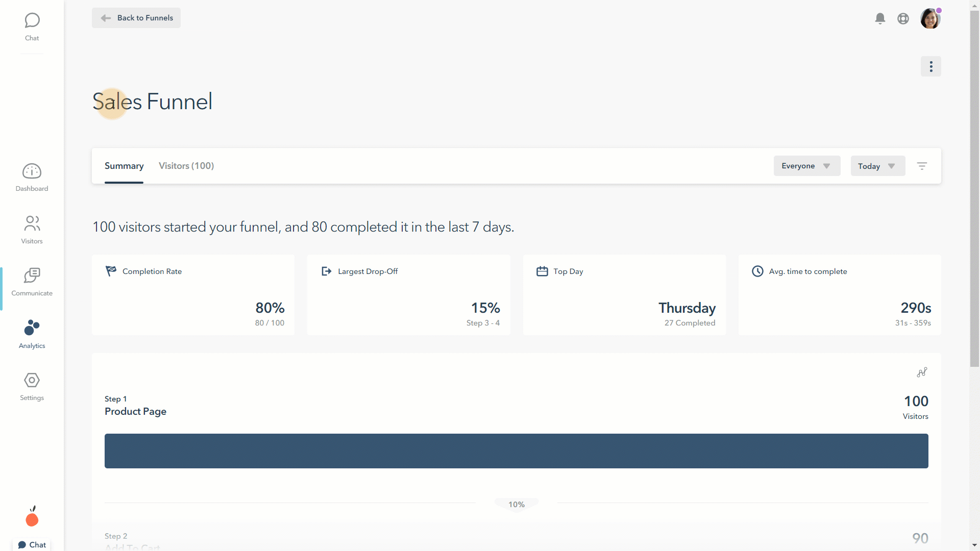Click the Back to Funnels button
980x551 pixels.
coord(136,18)
